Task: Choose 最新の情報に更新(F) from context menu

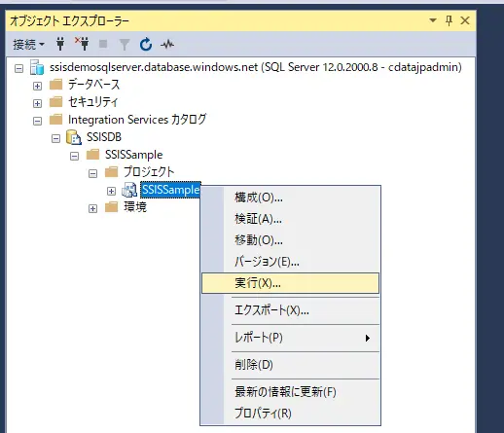Action: click(290, 392)
